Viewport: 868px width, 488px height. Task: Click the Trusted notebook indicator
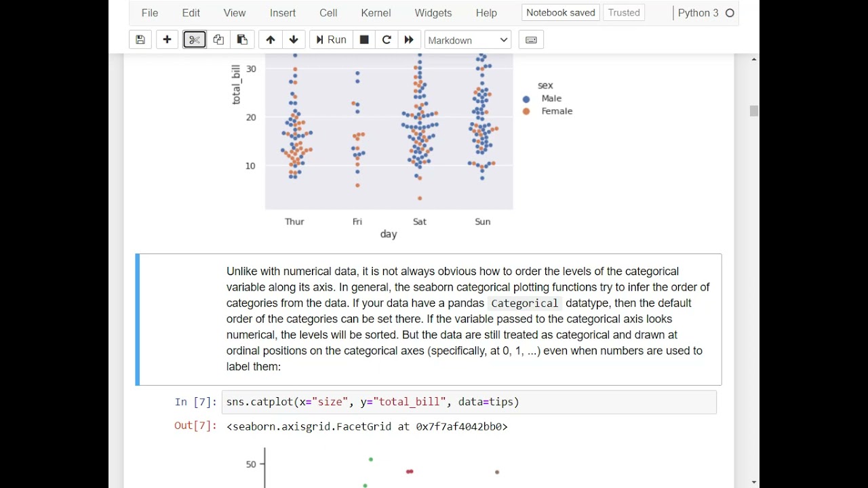coord(624,13)
